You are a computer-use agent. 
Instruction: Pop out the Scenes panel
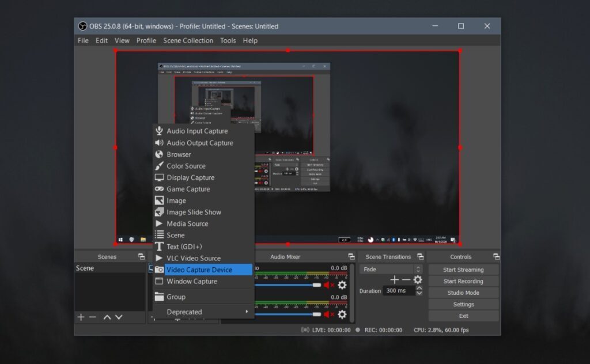point(140,257)
